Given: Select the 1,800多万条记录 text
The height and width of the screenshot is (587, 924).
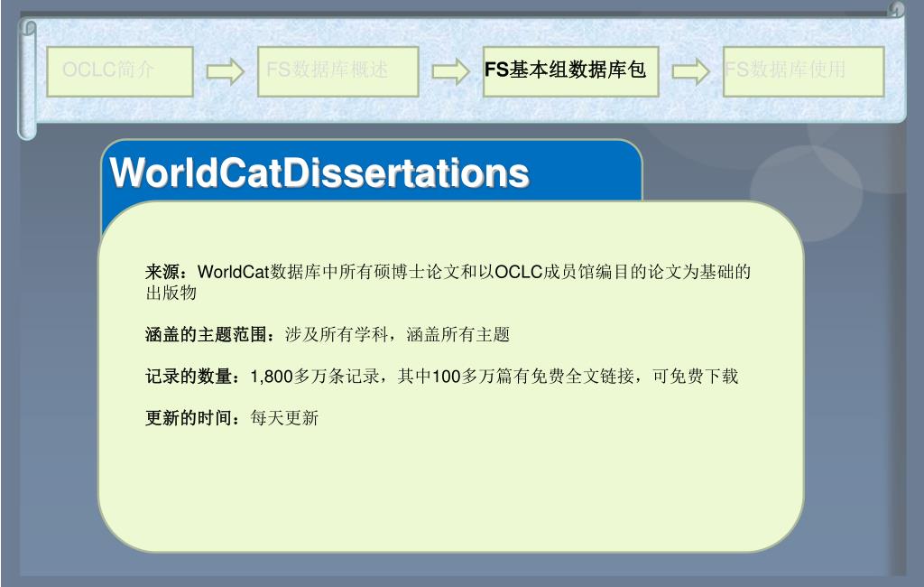Looking at the screenshot, I should click(315, 377).
